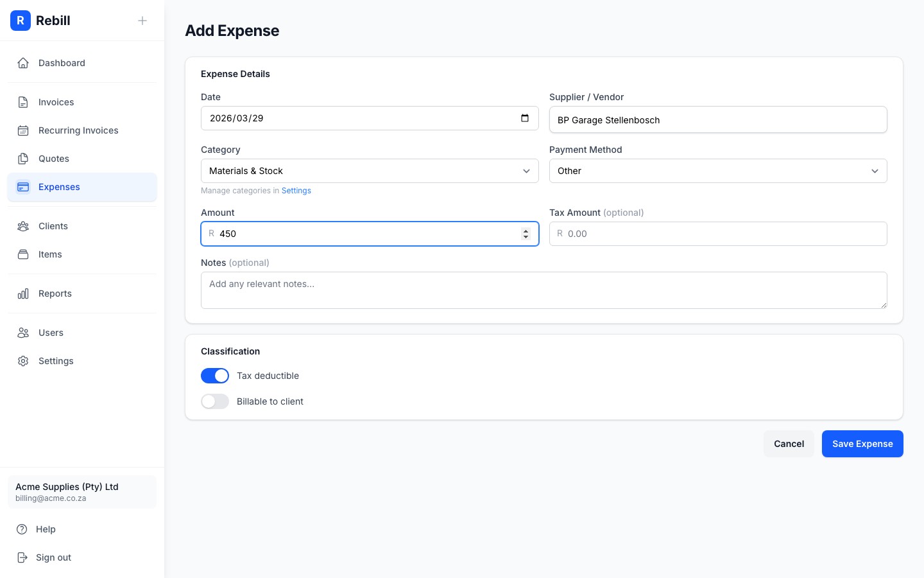The width and height of the screenshot is (924, 578).
Task: Open Settings via the gear icon
Action: (23, 361)
